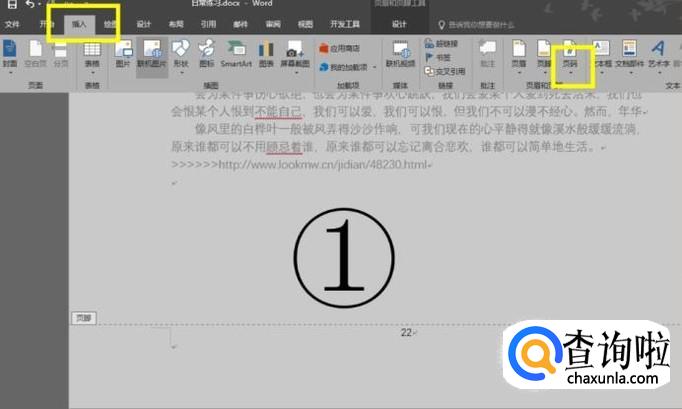Click the Undo arrow icon
Image resolution: width=682 pixels, height=409 pixels.
point(30,4)
